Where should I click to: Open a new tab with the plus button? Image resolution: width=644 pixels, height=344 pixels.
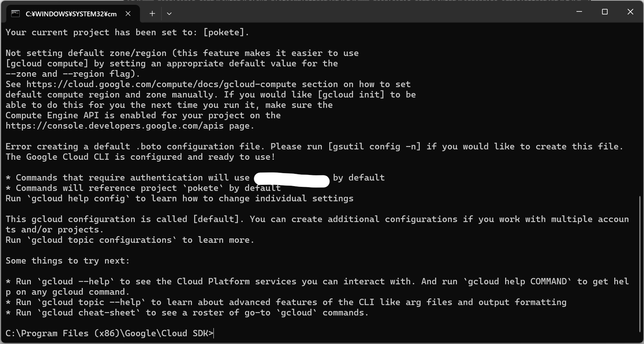coord(152,14)
